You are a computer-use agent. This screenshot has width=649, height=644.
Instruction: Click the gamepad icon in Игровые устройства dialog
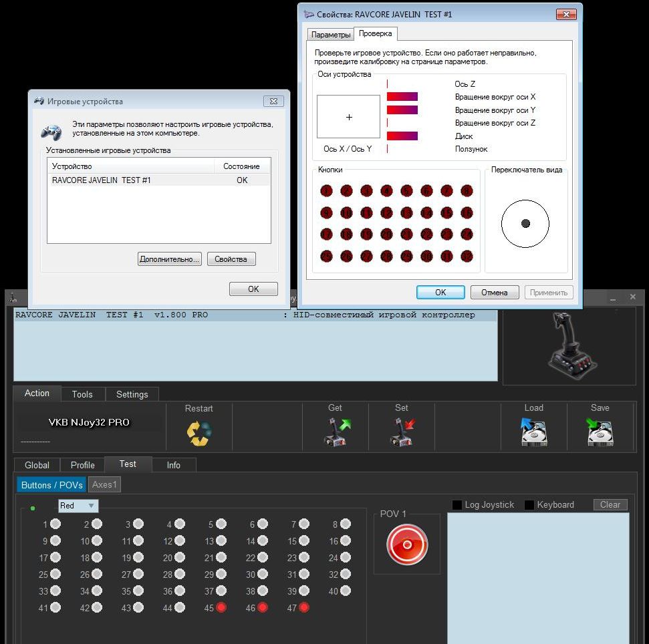tap(51, 132)
